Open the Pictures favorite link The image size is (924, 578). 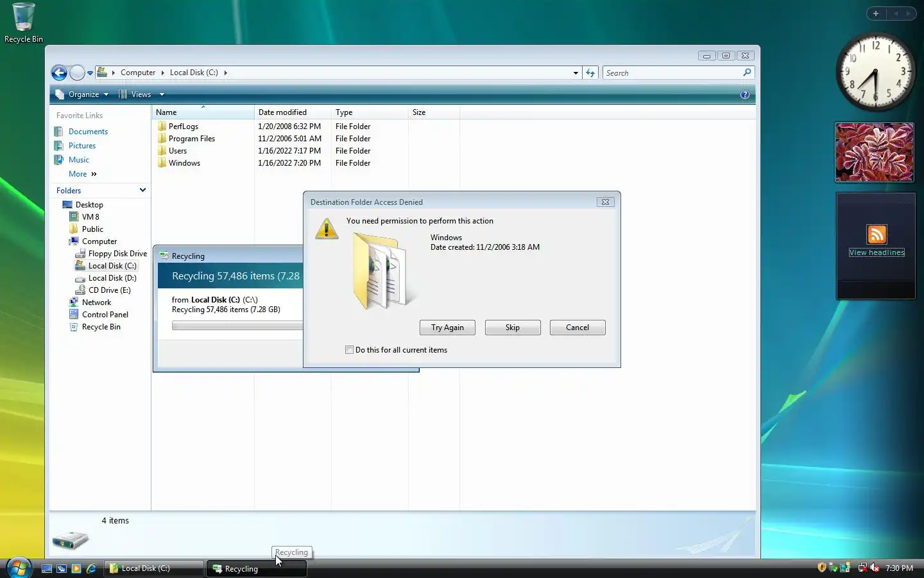(x=82, y=146)
